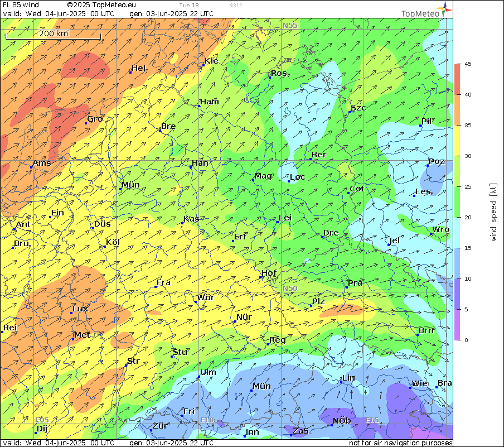Click the Wro city label
504x447 pixels.
click(441, 229)
